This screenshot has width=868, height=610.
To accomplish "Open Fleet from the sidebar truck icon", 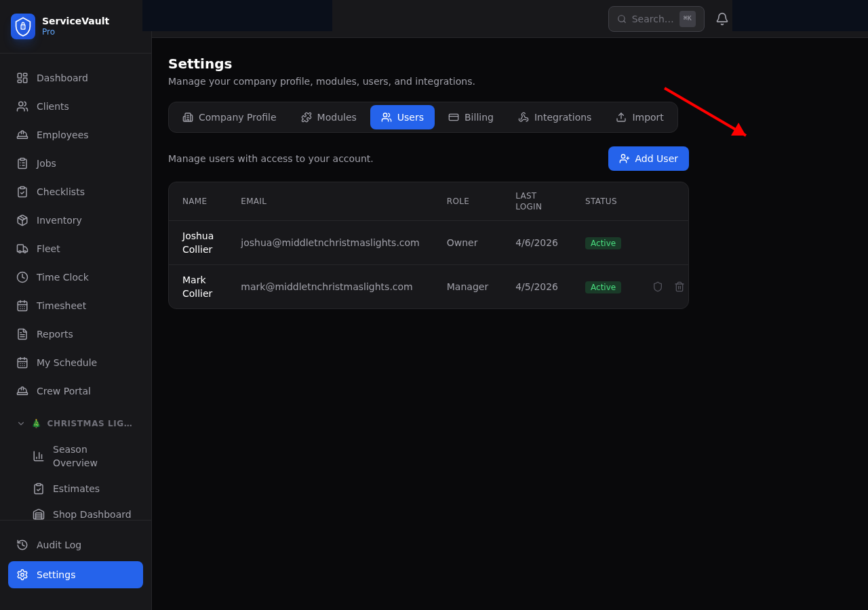I will 22,248.
